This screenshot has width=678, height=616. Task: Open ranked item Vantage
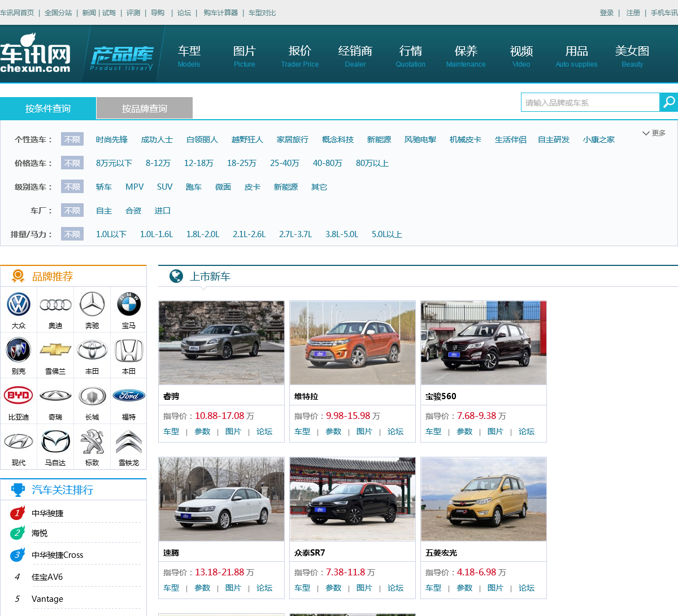pos(47,599)
